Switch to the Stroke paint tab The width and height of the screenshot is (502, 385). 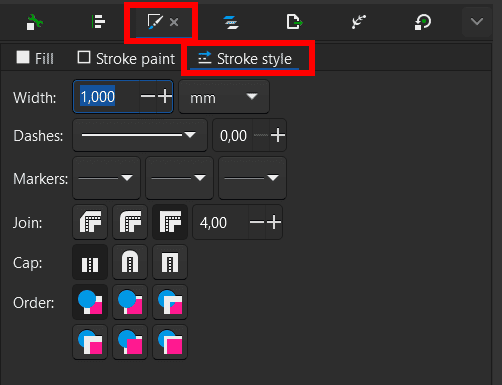point(126,58)
